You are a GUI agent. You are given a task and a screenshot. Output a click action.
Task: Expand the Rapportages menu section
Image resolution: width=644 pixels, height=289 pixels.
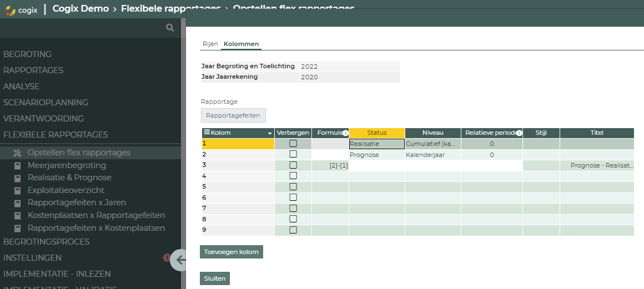tap(33, 70)
